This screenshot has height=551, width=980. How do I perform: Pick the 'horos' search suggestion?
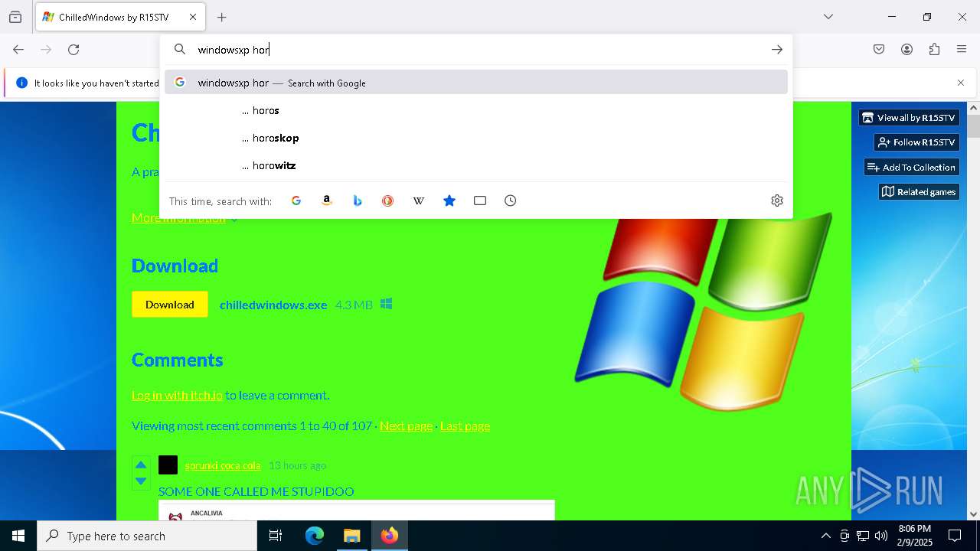(x=476, y=110)
